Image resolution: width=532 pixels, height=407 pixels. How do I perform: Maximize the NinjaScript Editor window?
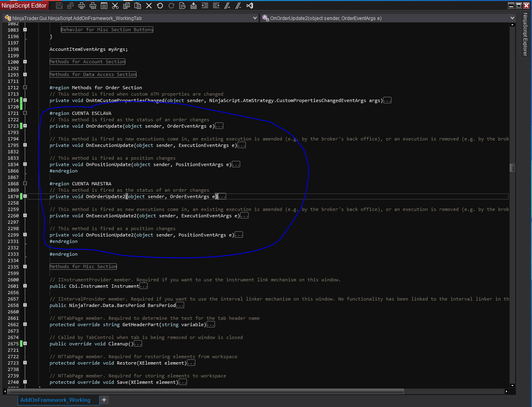tap(519, 6)
